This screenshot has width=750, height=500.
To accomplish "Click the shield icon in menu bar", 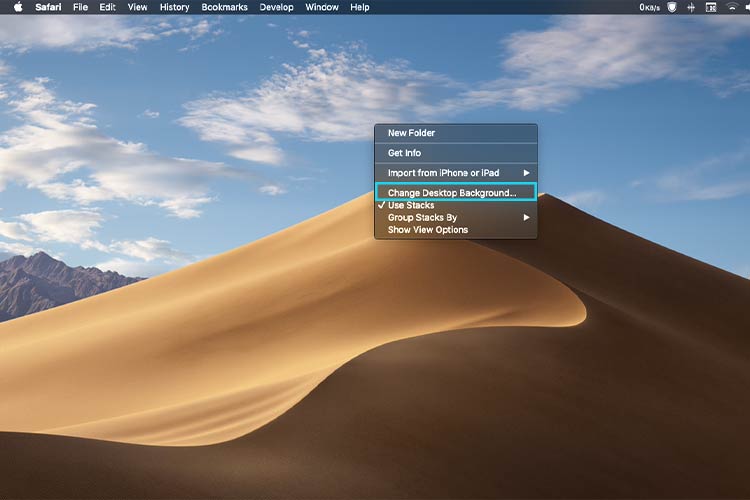I will (x=673, y=7).
